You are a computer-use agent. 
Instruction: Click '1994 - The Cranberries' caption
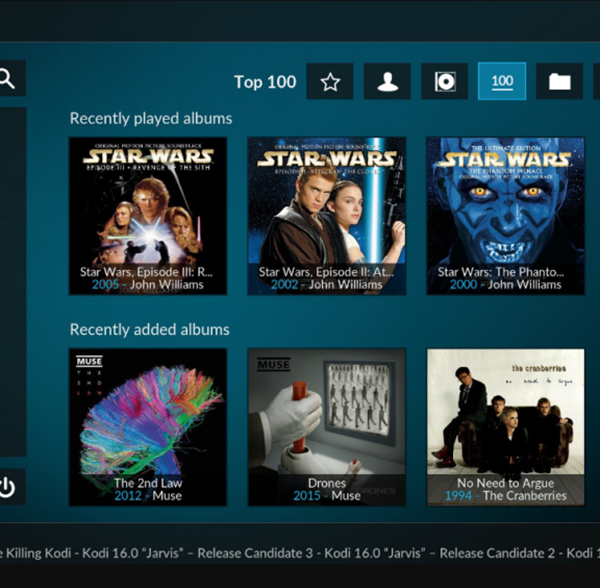pyautogui.click(x=506, y=496)
